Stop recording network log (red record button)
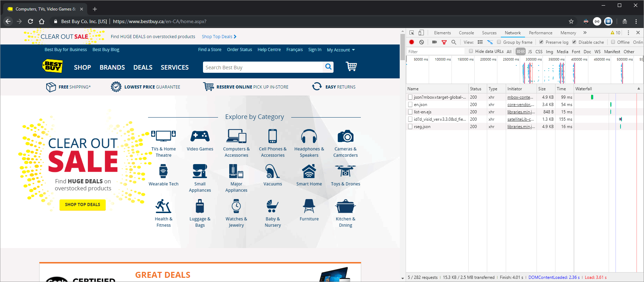The width and height of the screenshot is (644, 282). tap(412, 42)
